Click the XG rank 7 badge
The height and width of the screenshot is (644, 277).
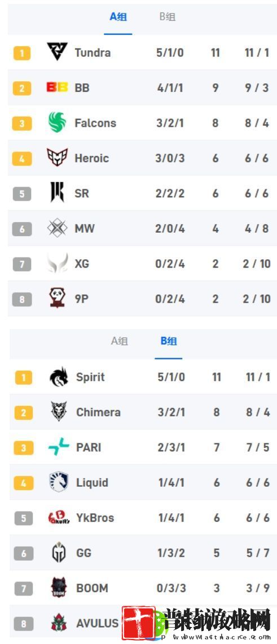point(22,264)
